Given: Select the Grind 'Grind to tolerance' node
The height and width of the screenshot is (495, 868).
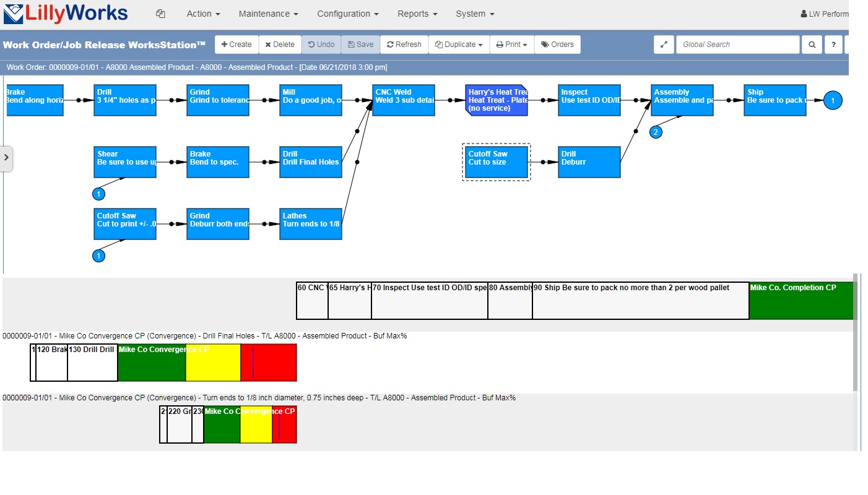Looking at the screenshot, I should (x=218, y=100).
